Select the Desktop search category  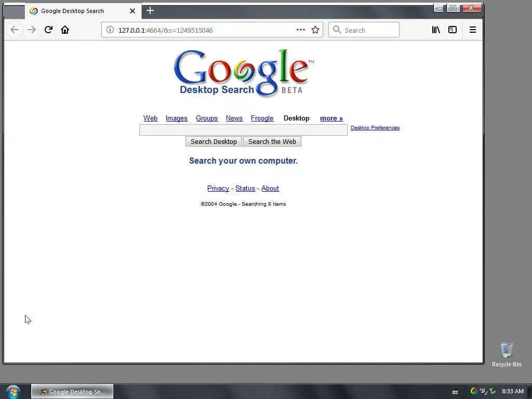(x=297, y=118)
